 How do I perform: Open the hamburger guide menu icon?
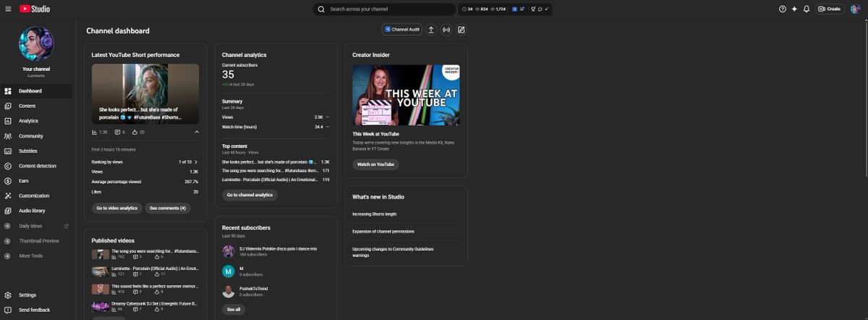pyautogui.click(x=8, y=9)
